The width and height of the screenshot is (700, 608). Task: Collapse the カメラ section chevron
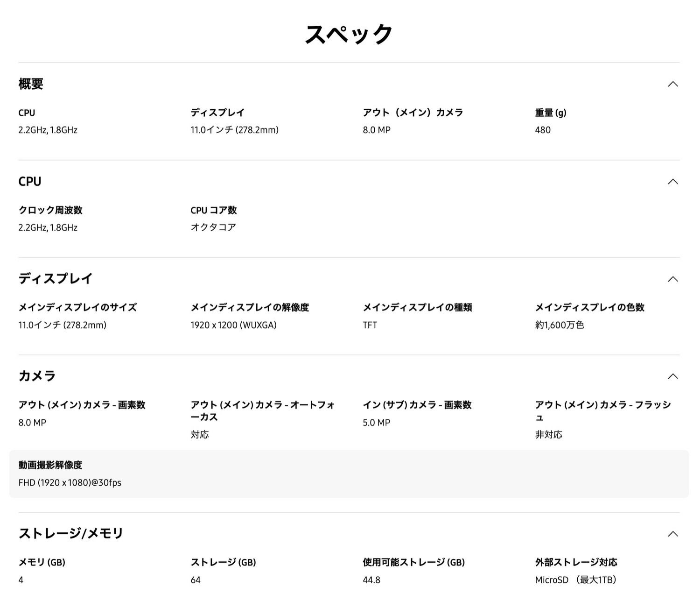click(x=672, y=376)
